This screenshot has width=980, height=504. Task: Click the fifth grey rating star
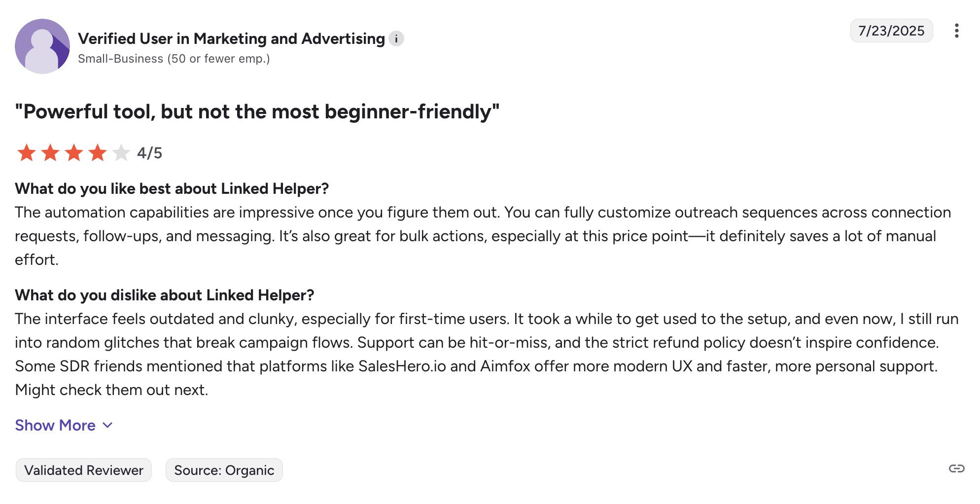(121, 153)
